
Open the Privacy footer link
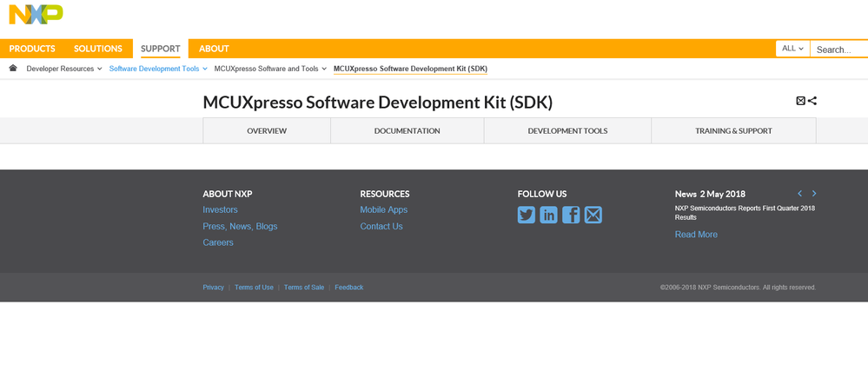pyautogui.click(x=213, y=288)
